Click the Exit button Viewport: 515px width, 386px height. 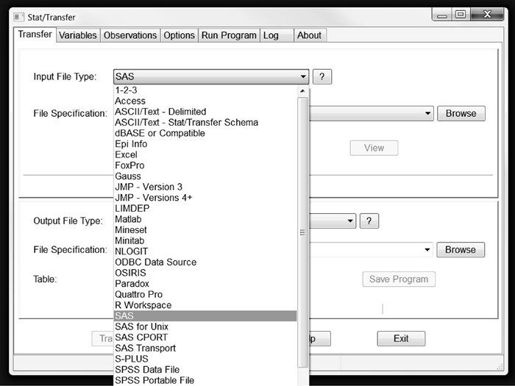(x=401, y=339)
